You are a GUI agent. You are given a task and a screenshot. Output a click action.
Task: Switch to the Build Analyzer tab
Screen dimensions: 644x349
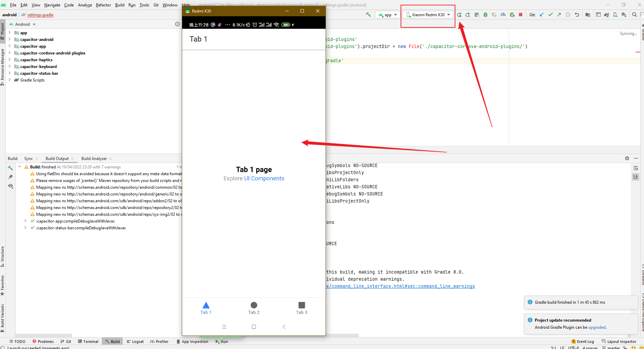pos(94,158)
